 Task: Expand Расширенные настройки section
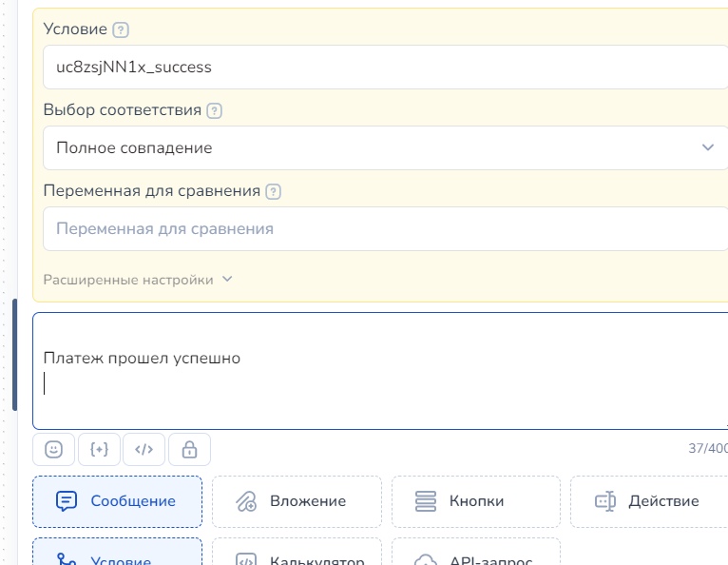pyautogui.click(x=138, y=280)
